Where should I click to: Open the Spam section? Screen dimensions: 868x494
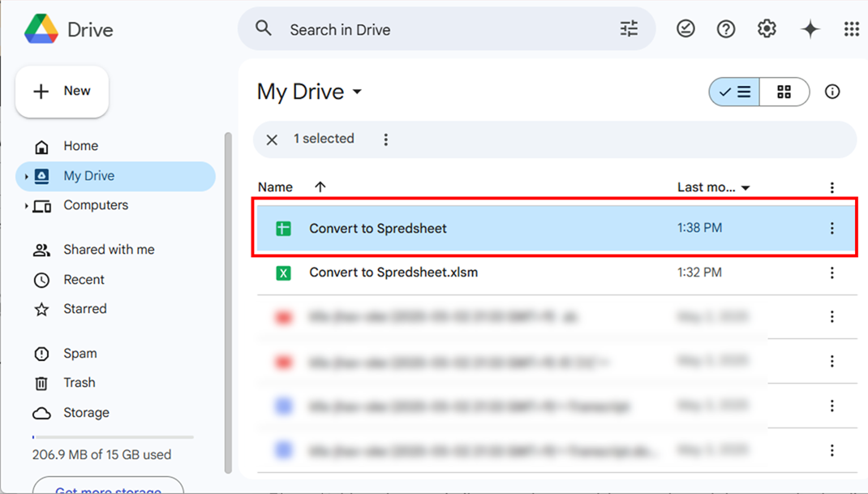point(79,354)
